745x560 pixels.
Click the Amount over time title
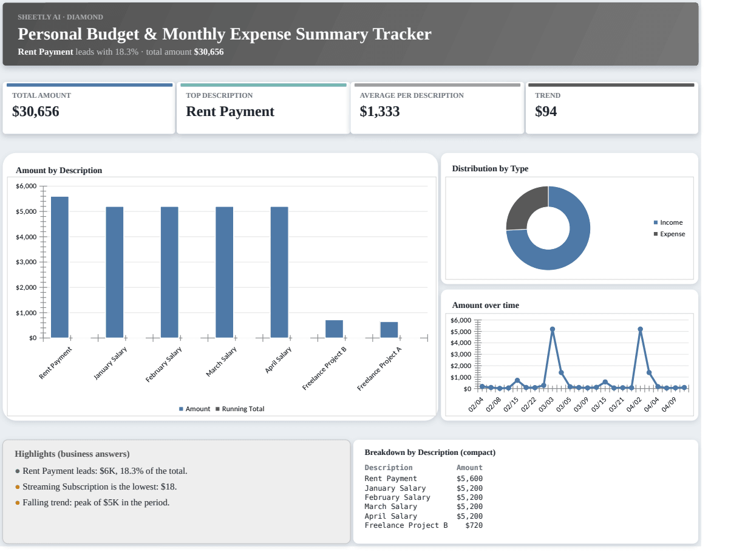486,305
